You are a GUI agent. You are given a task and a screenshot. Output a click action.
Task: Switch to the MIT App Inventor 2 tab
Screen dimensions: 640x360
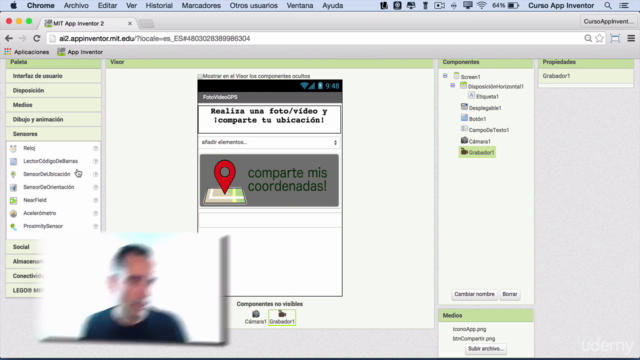pyautogui.click(x=87, y=24)
